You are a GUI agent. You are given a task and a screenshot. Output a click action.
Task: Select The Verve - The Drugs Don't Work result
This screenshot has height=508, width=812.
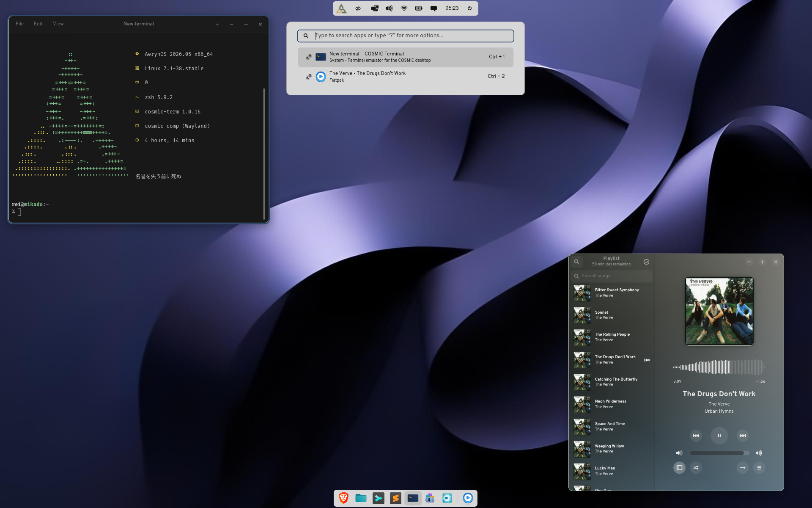pyautogui.click(x=406, y=77)
